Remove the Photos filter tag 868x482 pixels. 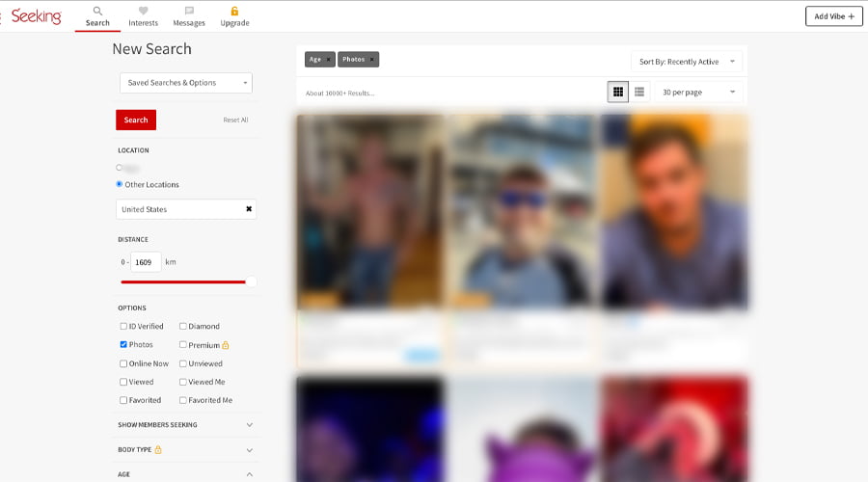pos(371,60)
